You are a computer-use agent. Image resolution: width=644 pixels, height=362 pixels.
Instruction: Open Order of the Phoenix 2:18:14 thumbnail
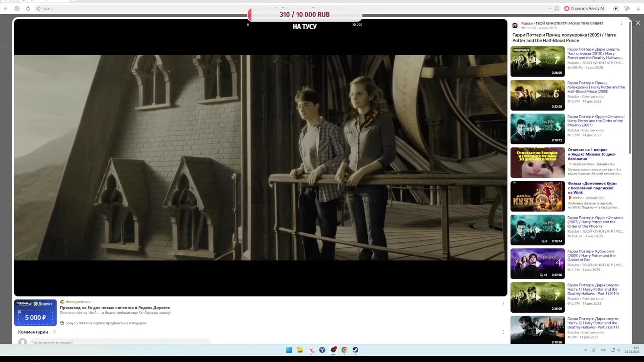[x=537, y=230]
